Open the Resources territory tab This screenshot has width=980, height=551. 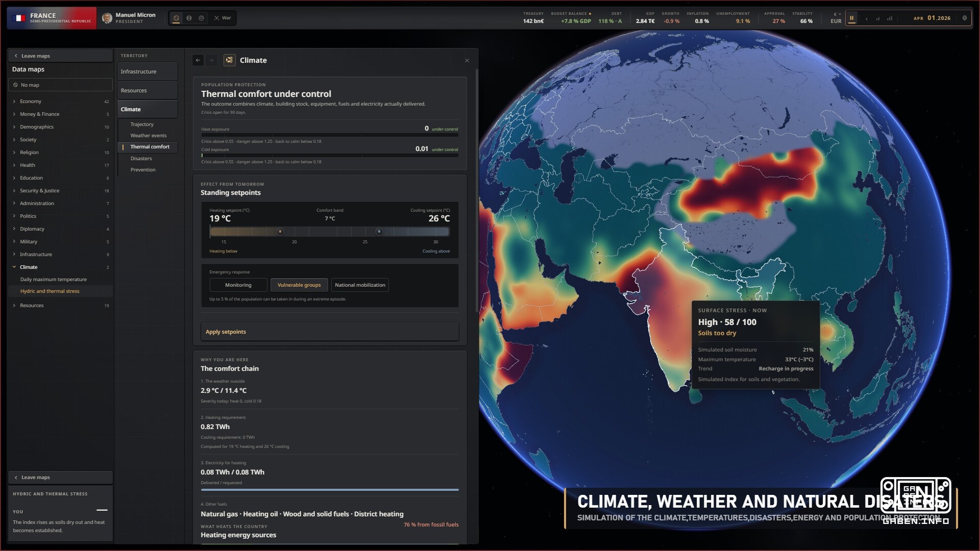(x=147, y=91)
